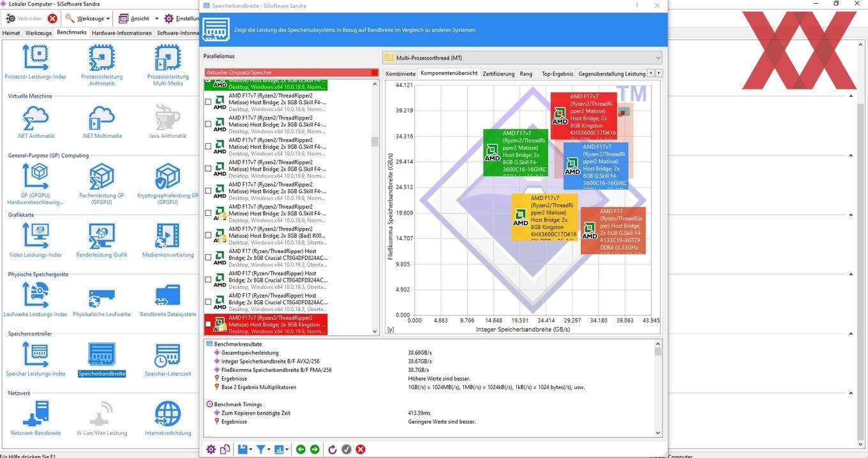
Task: Start the Renderleistung Grafik benchmark
Action: [101, 240]
